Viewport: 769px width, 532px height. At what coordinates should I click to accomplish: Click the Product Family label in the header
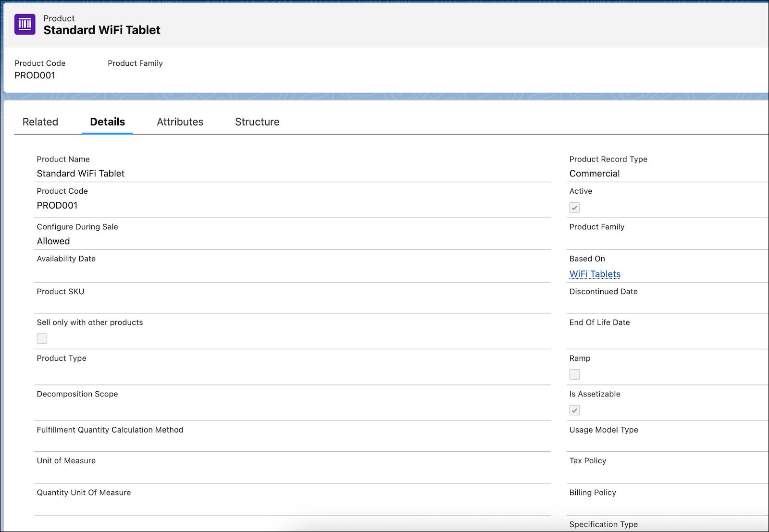[135, 63]
